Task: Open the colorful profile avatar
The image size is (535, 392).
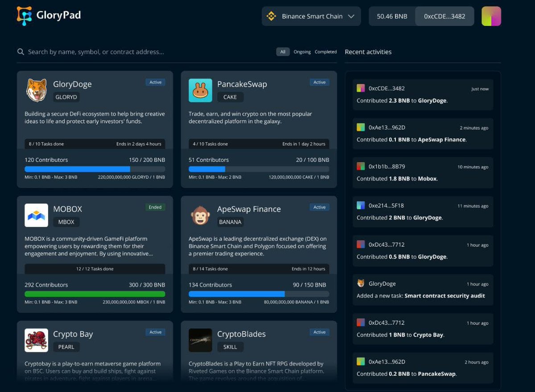Action: (491, 16)
